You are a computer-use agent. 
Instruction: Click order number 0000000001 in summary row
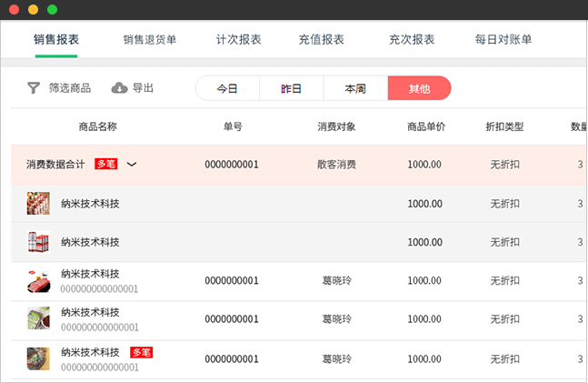click(232, 164)
